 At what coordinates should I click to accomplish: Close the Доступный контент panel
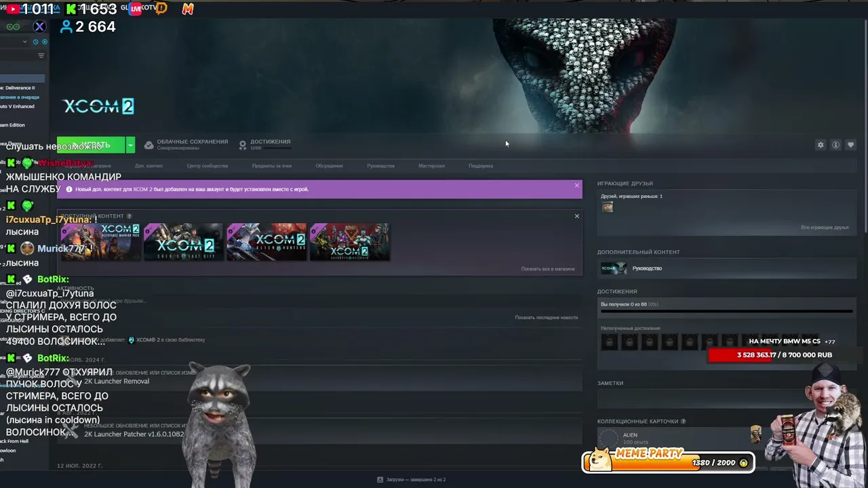(x=577, y=216)
